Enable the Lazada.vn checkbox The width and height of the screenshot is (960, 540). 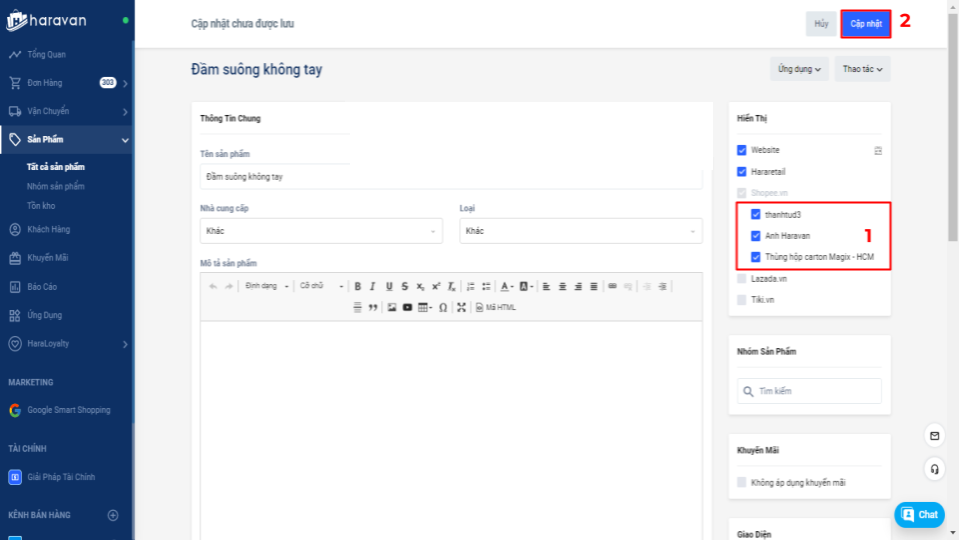(x=742, y=279)
